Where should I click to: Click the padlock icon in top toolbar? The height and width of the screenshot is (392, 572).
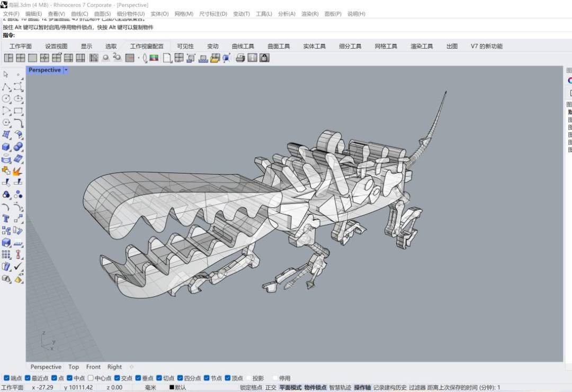click(264, 58)
